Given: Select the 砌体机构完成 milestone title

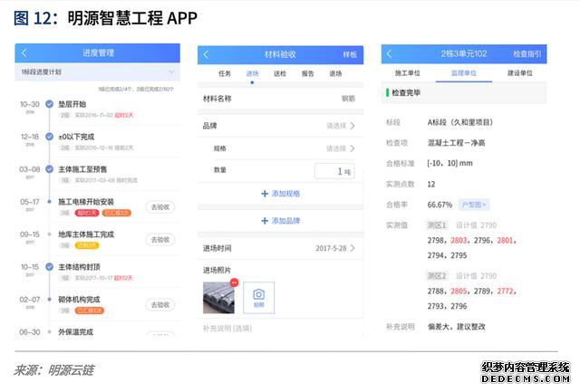Looking at the screenshot, I should [79, 300].
